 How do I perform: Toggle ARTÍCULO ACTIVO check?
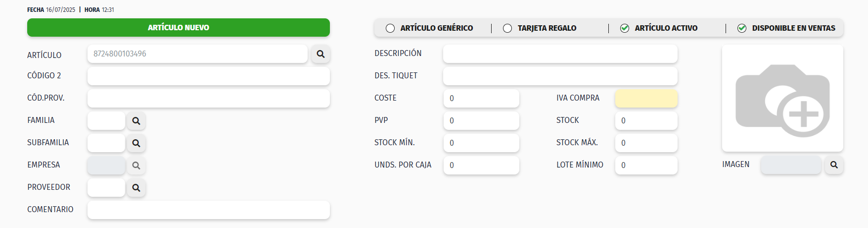(x=625, y=28)
